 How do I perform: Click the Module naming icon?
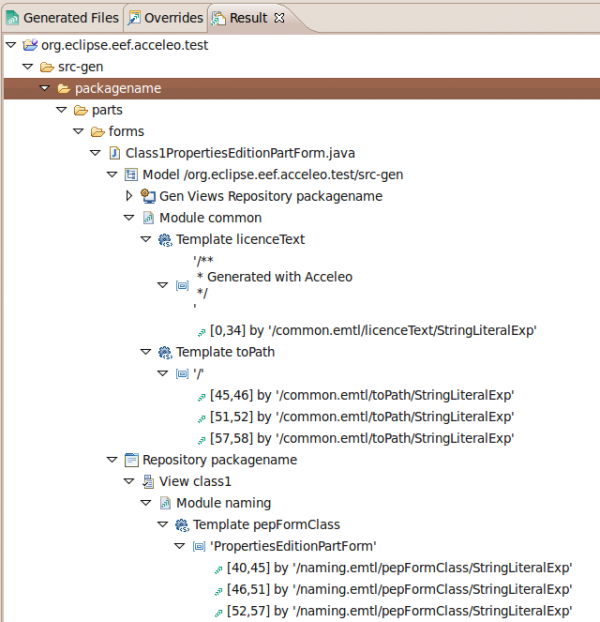[165, 503]
